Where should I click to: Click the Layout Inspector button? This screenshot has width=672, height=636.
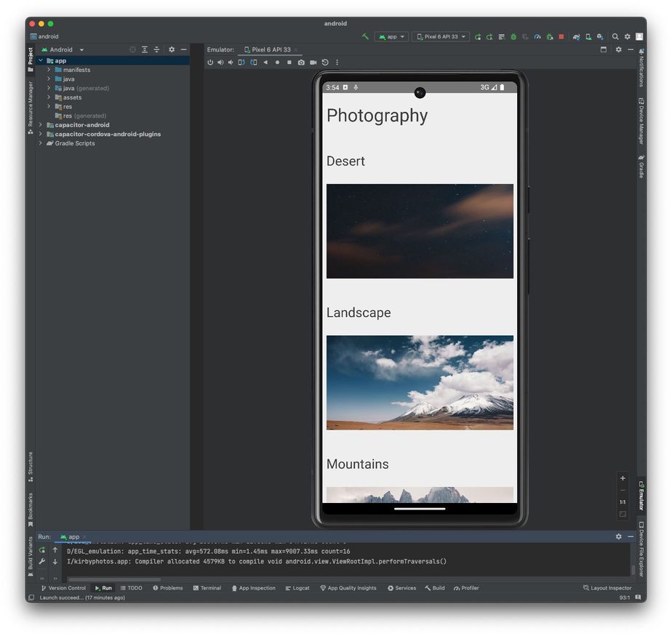pyautogui.click(x=607, y=588)
